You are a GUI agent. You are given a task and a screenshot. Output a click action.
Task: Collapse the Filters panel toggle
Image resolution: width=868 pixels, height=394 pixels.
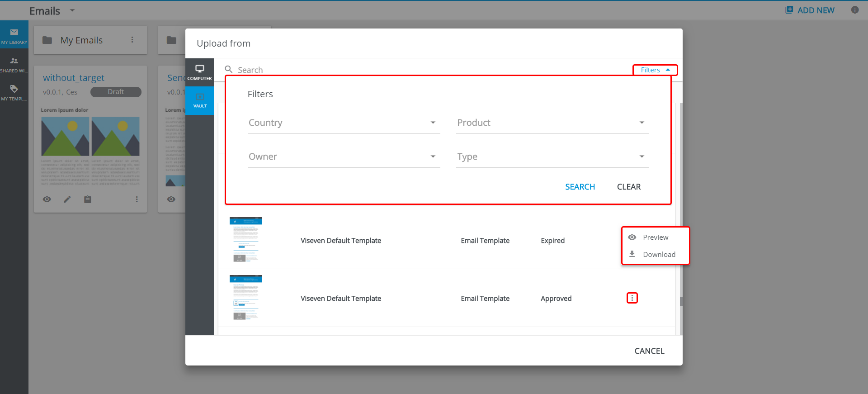point(655,70)
